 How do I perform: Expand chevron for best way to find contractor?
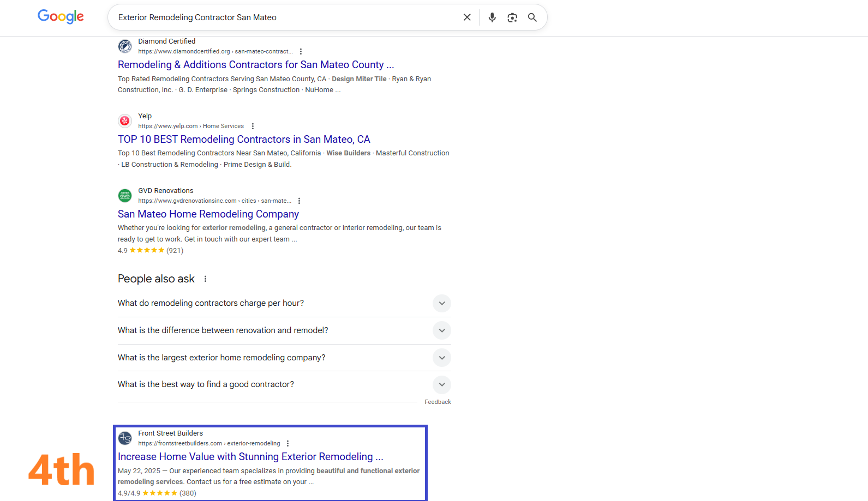click(442, 384)
